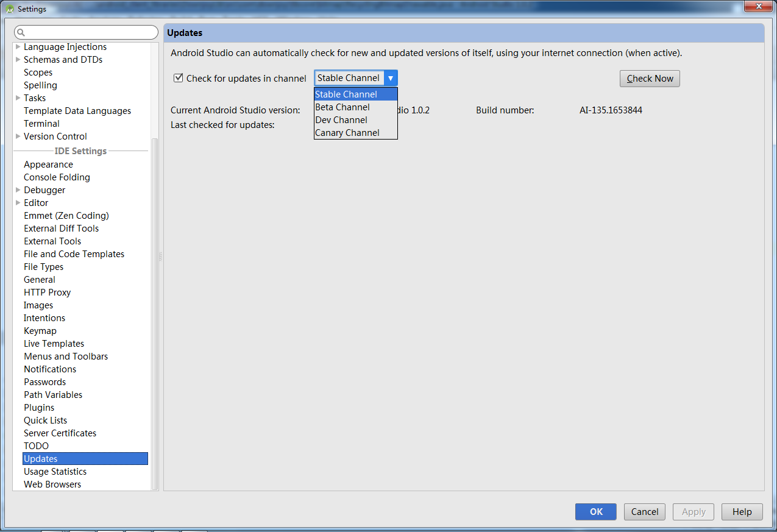Image resolution: width=777 pixels, height=532 pixels.
Task: Uncheck 'Check for updates in channel'
Action: point(179,77)
